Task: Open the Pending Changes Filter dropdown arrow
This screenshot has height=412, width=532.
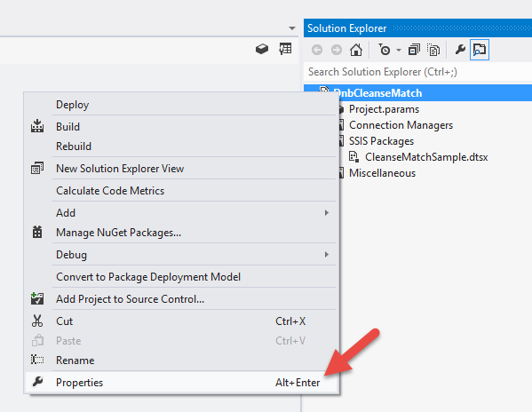Action: pos(399,51)
